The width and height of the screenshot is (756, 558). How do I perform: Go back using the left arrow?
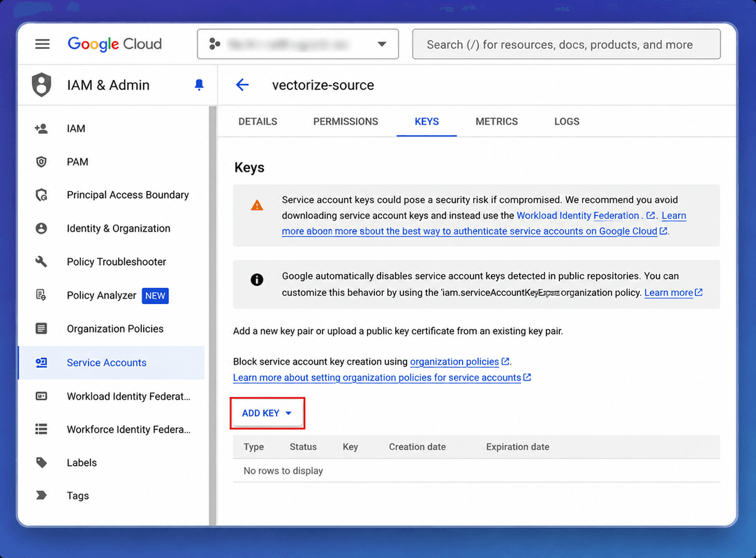point(242,85)
